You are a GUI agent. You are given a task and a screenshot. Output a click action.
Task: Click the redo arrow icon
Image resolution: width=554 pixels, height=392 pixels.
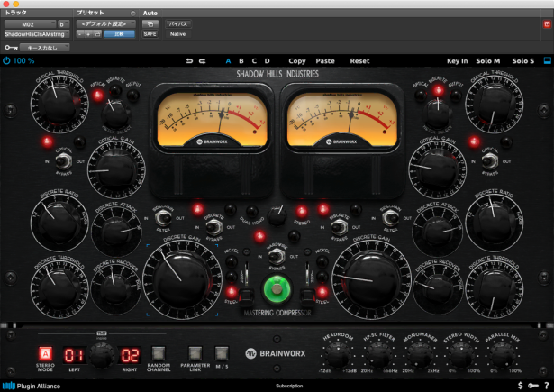(202, 61)
